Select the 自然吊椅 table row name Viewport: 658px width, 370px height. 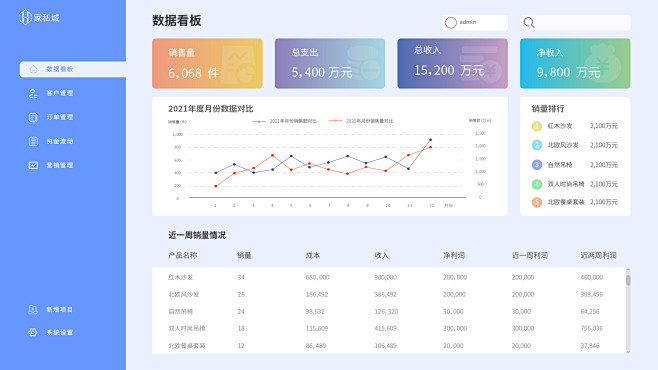point(180,312)
